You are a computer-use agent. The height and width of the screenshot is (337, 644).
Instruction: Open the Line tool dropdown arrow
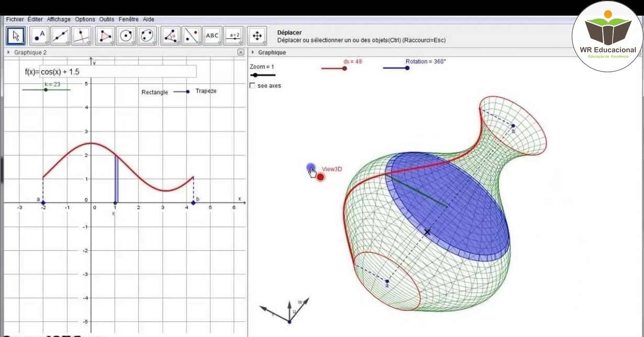(68, 43)
